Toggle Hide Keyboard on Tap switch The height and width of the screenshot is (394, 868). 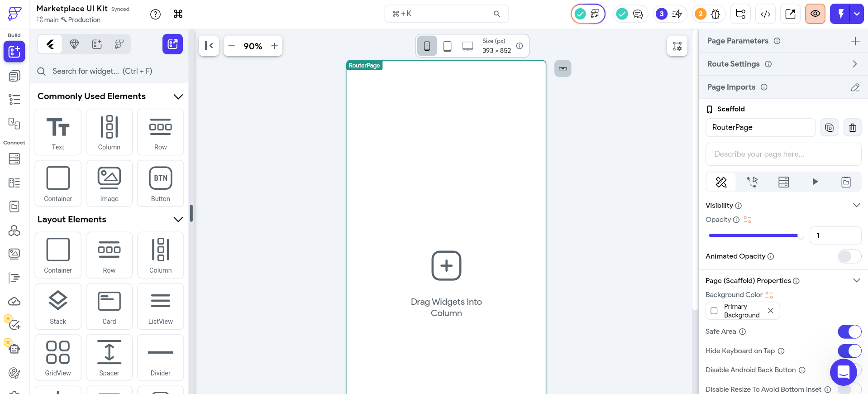[849, 351]
